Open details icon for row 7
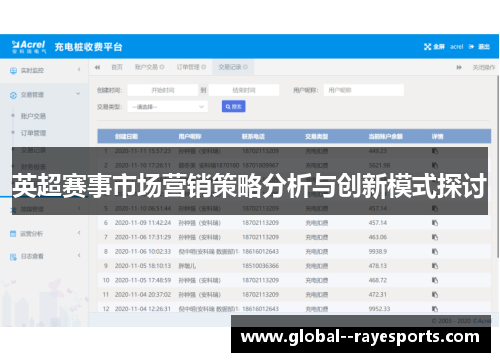Image resolution: width=500 pixels, height=362 pixels. coord(435,237)
